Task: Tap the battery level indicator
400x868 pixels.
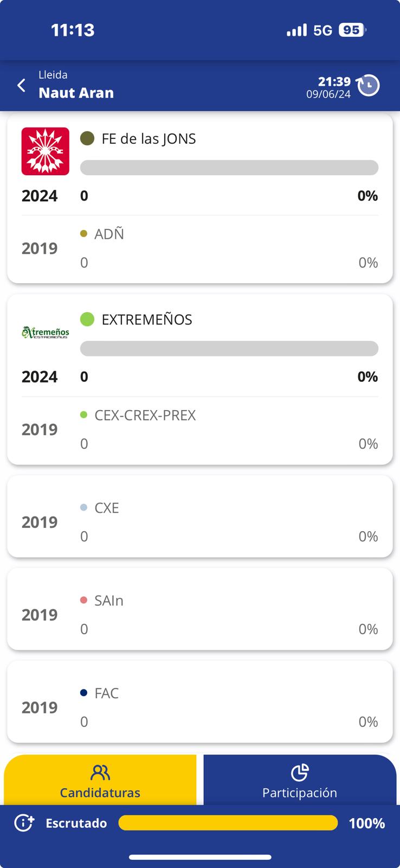Action: click(352, 30)
